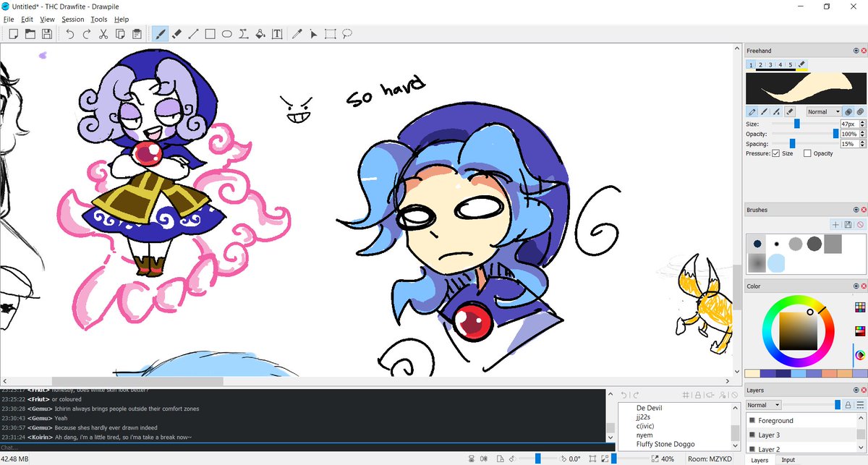Enable incremental blend mode button
This screenshot has height=465, width=868.
tap(849, 112)
